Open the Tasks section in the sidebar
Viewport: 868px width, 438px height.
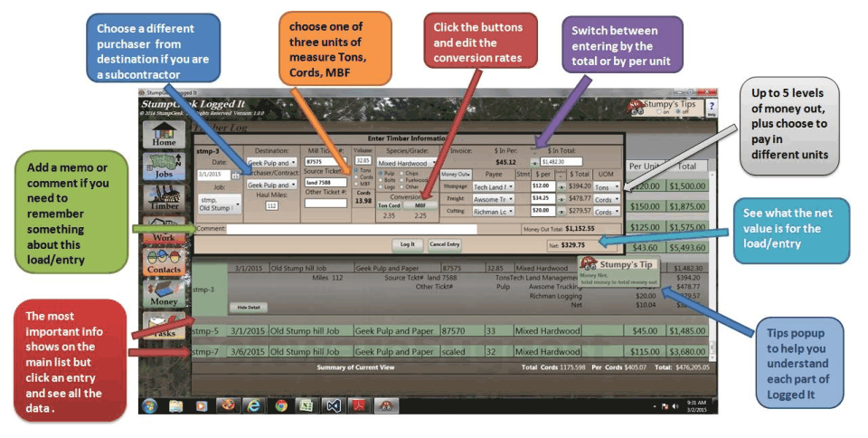(x=164, y=326)
